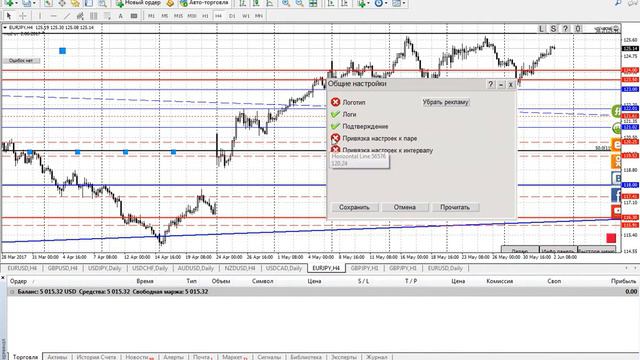640x360 pixels.
Task: Click help '?' in Общие настройки dialog
Action: pyautogui.click(x=491, y=84)
